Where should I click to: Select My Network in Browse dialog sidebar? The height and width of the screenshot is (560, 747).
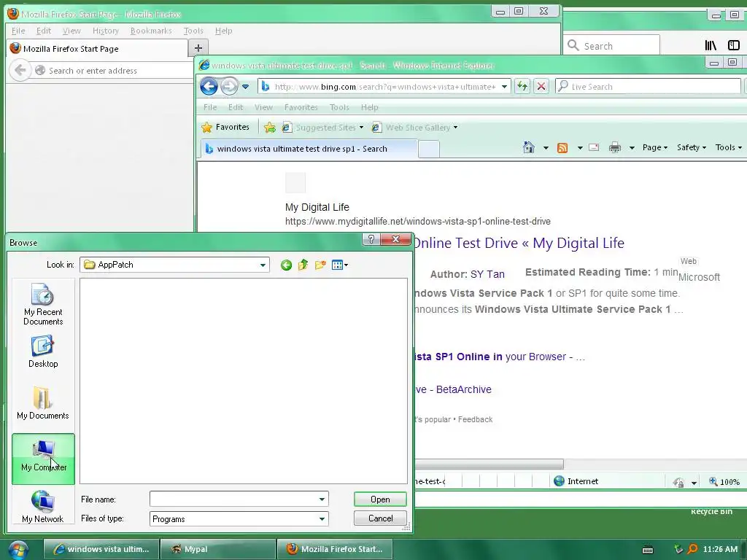coord(43,507)
